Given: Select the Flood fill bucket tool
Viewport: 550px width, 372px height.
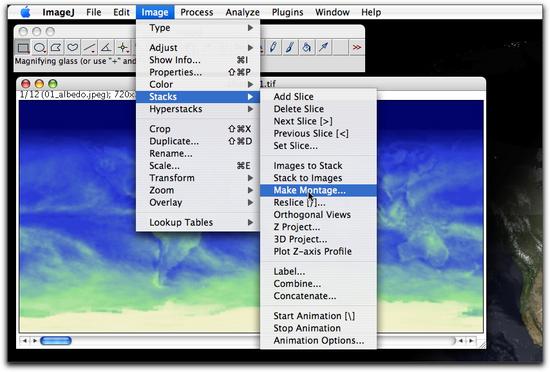Looking at the screenshot, I should (306, 47).
